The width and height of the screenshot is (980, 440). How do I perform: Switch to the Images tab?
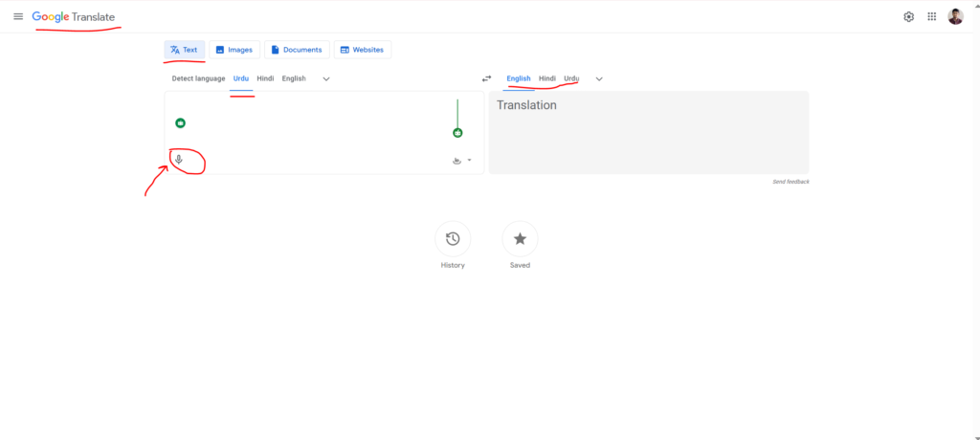234,50
